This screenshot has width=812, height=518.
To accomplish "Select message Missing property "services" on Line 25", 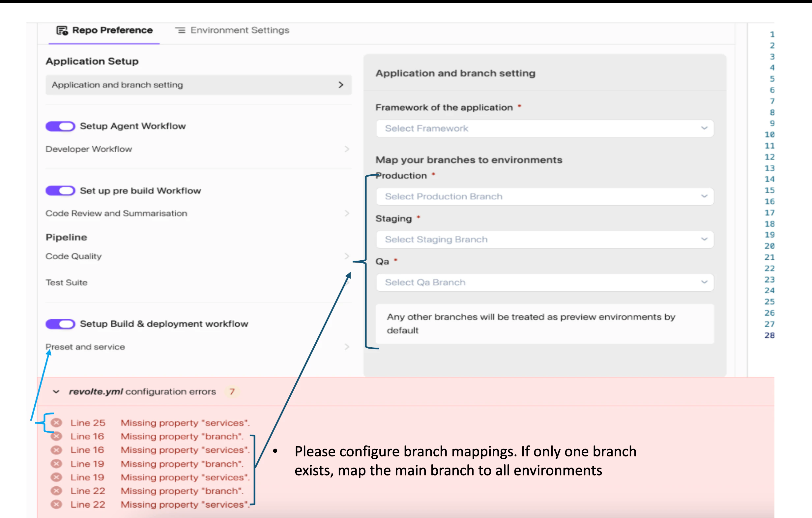I will coord(185,422).
